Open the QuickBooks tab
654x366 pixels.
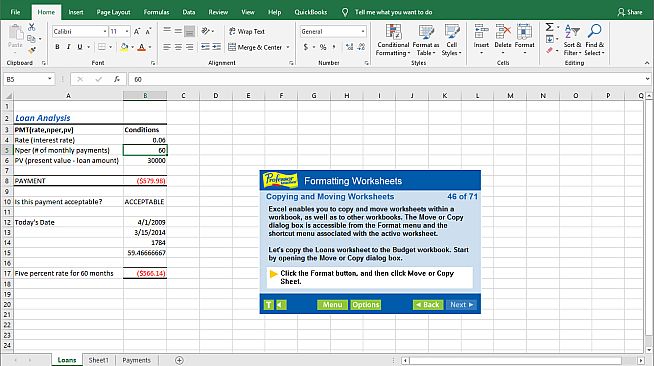(311, 12)
